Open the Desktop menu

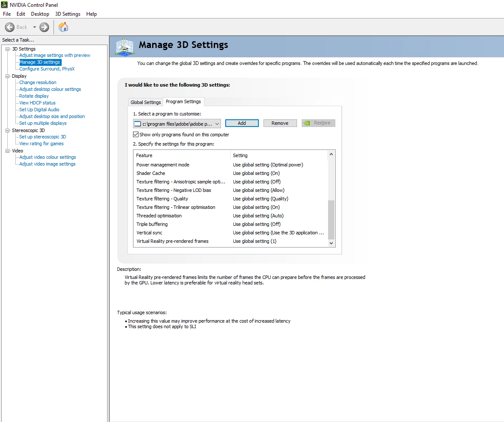[x=40, y=14]
